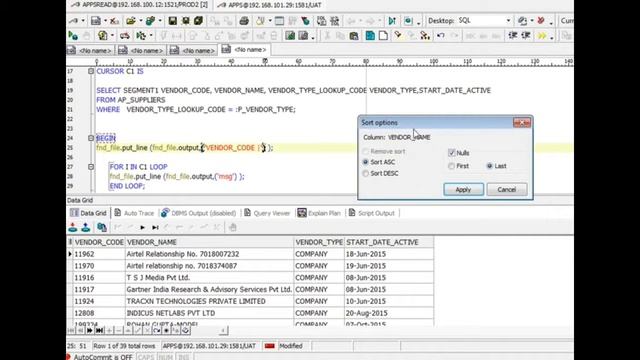Click the VENDOR_CODE column header
Image resolution: width=640 pixels, height=360 pixels.
[99, 242]
